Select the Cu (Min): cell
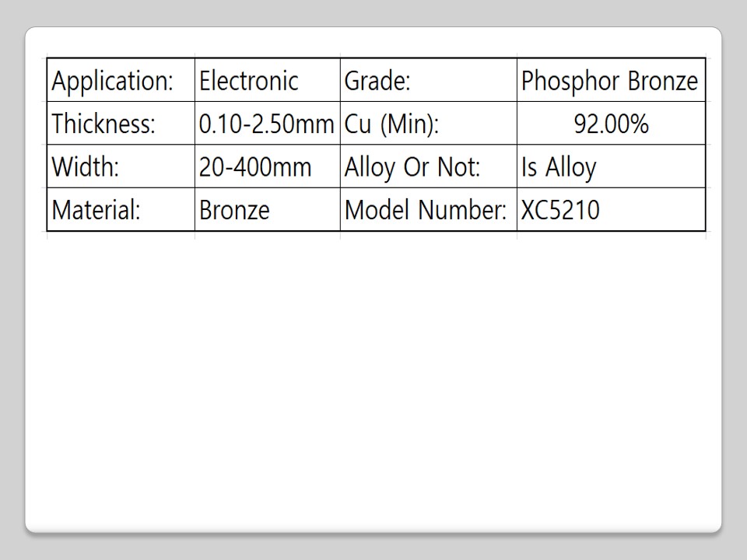The height and width of the screenshot is (560, 747). (391, 124)
